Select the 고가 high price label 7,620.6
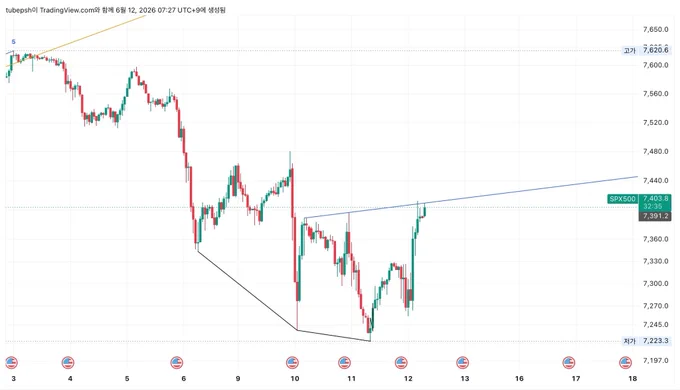Viewport: 680px width, 390px height. pos(646,50)
